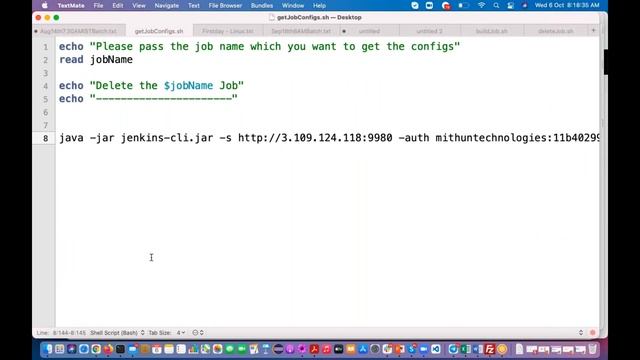Switch to the Sep18th9AMBatch.txt tab
The width and height of the screenshot is (640, 360).
coord(301,31)
